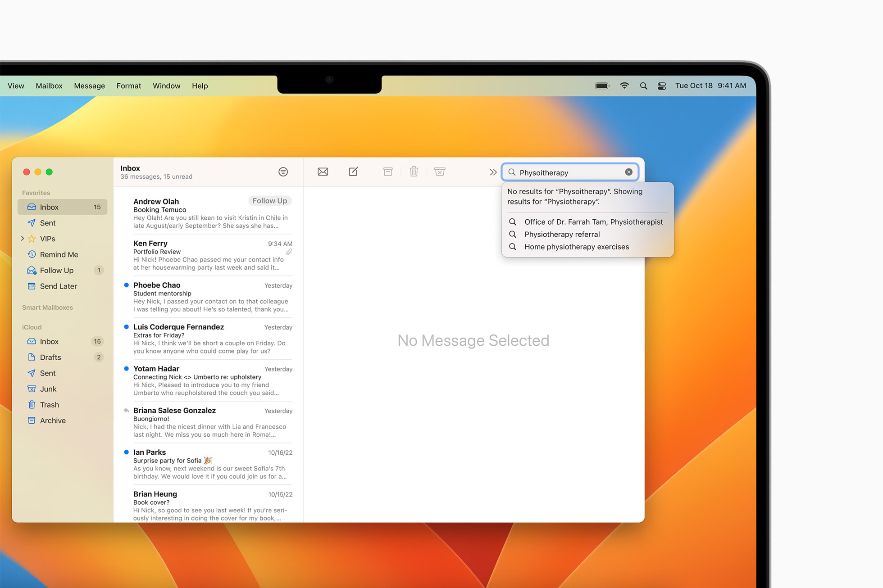Open the Send Later mailbox
This screenshot has width=883, height=588.
[x=59, y=286]
